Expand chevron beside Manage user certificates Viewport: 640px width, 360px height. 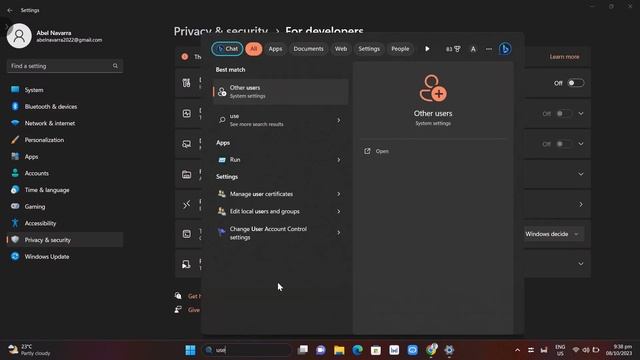coord(338,194)
